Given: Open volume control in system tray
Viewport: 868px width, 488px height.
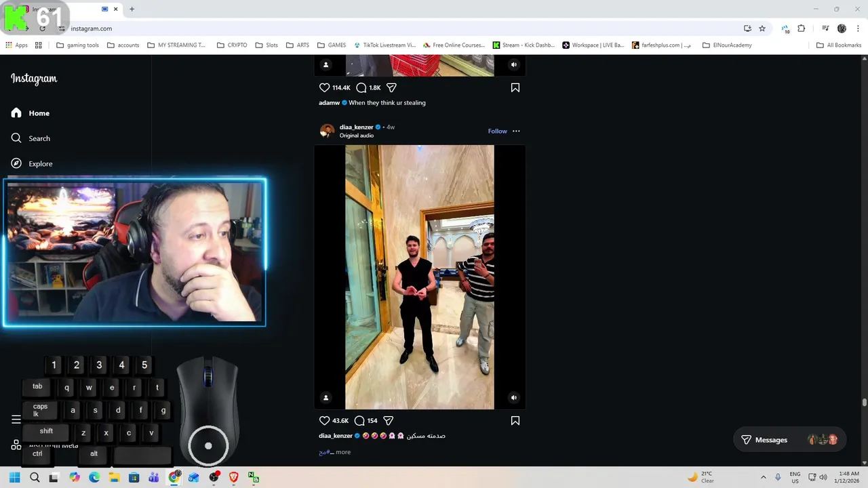Looking at the screenshot, I should (x=823, y=478).
